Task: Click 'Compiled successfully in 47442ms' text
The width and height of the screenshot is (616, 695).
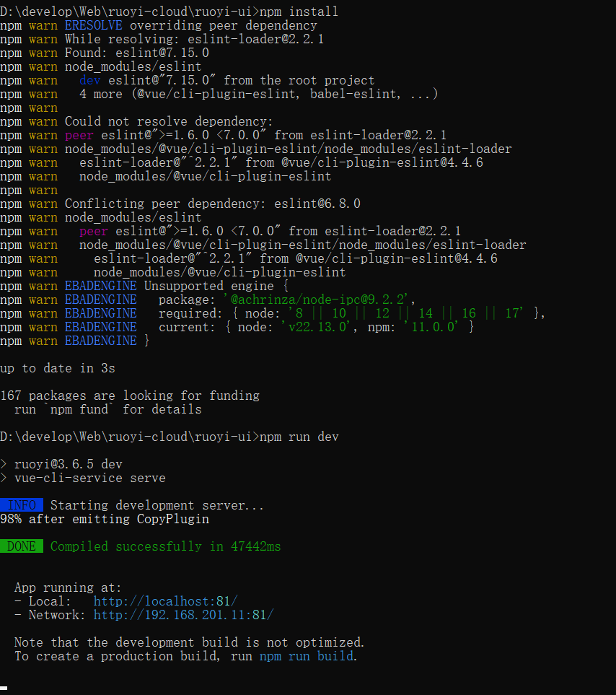Action: pos(166,546)
